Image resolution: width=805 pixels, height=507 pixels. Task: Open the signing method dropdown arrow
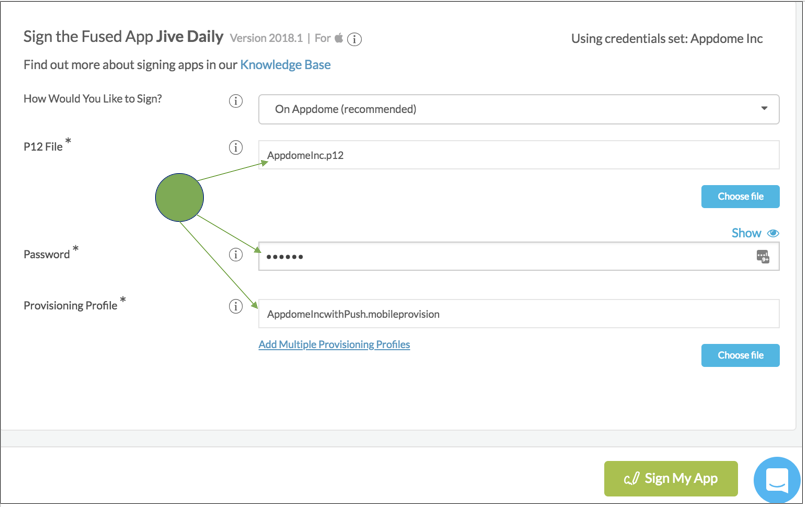pyautogui.click(x=764, y=108)
